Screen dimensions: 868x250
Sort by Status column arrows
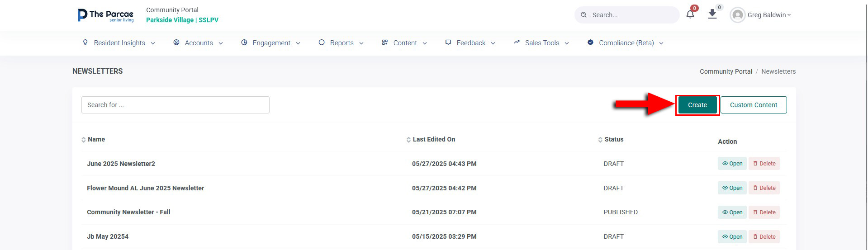coord(600,140)
